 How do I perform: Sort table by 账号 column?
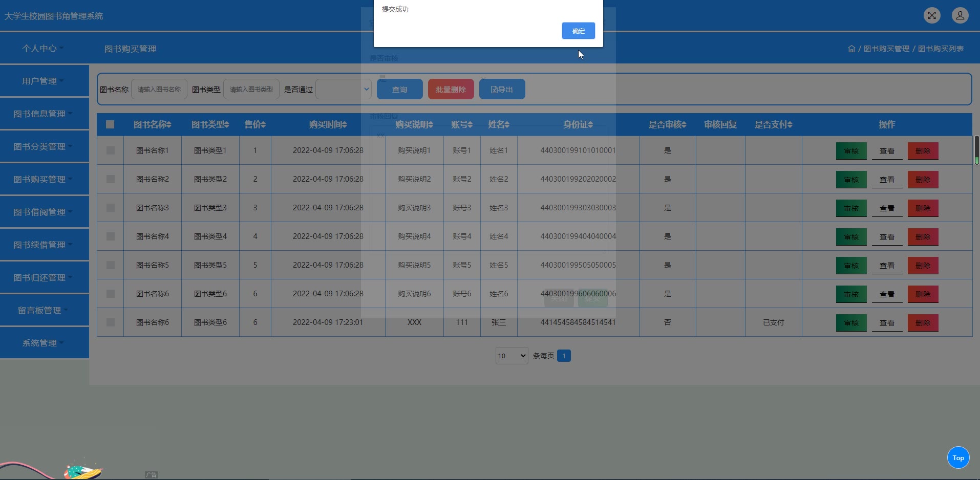click(462, 124)
